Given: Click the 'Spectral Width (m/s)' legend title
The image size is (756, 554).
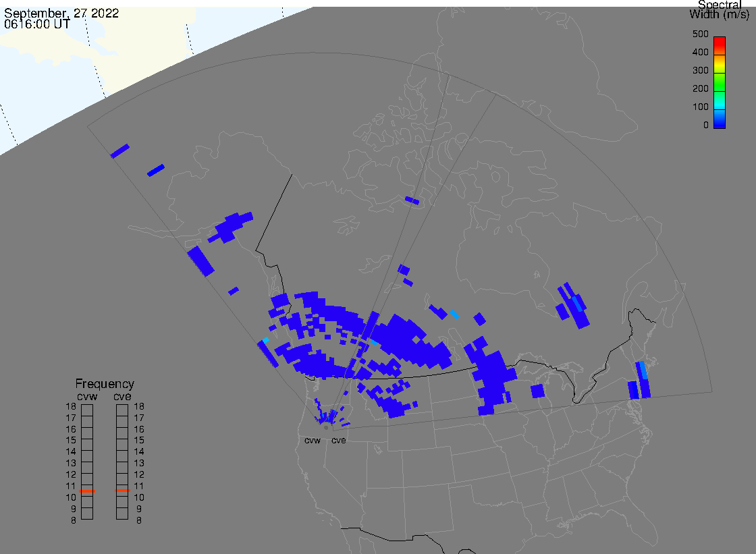Looking at the screenshot, I should click(x=720, y=9).
